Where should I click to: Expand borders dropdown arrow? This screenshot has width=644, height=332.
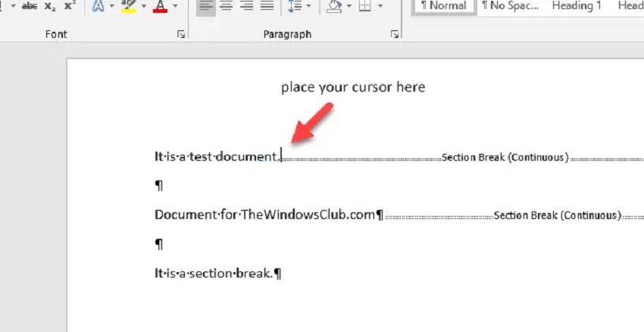click(380, 6)
